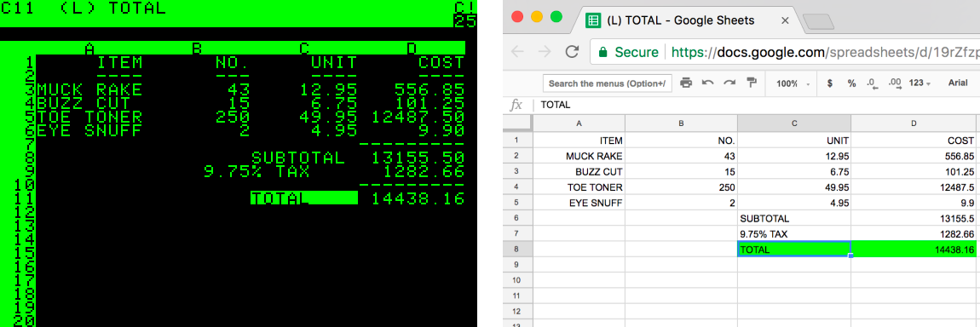This screenshot has width=980, height=327.
Task: Click the docs.google.com address bar
Action: (785, 52)
